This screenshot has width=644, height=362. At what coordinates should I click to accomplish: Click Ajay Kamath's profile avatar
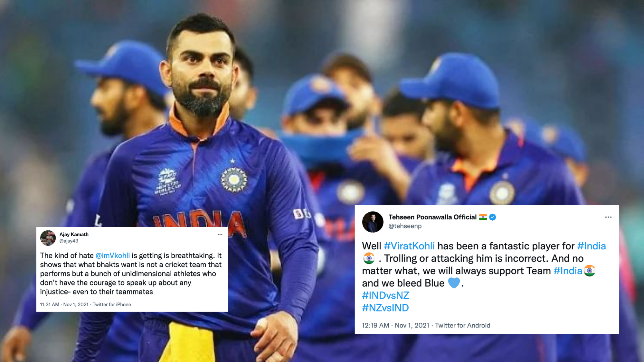[48, 238]
